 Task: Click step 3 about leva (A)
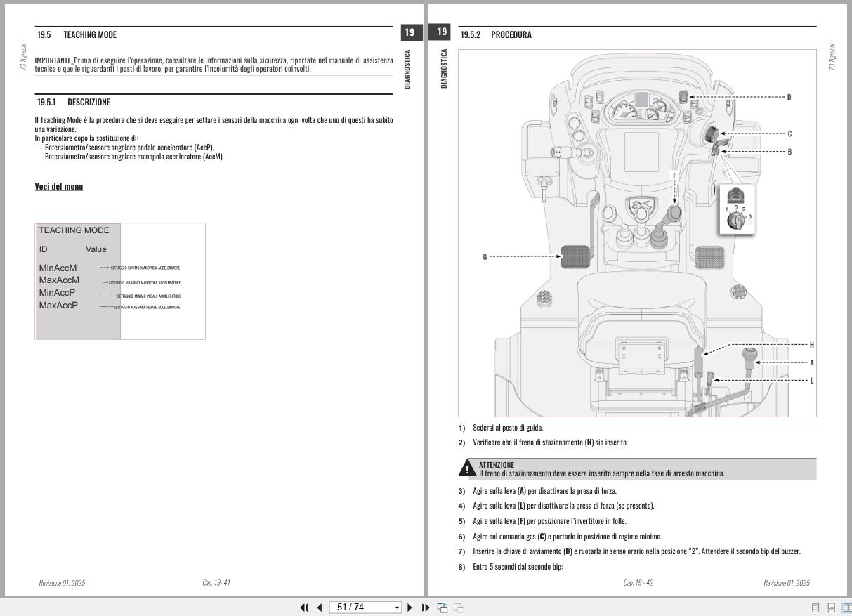(x=537, y=491)
